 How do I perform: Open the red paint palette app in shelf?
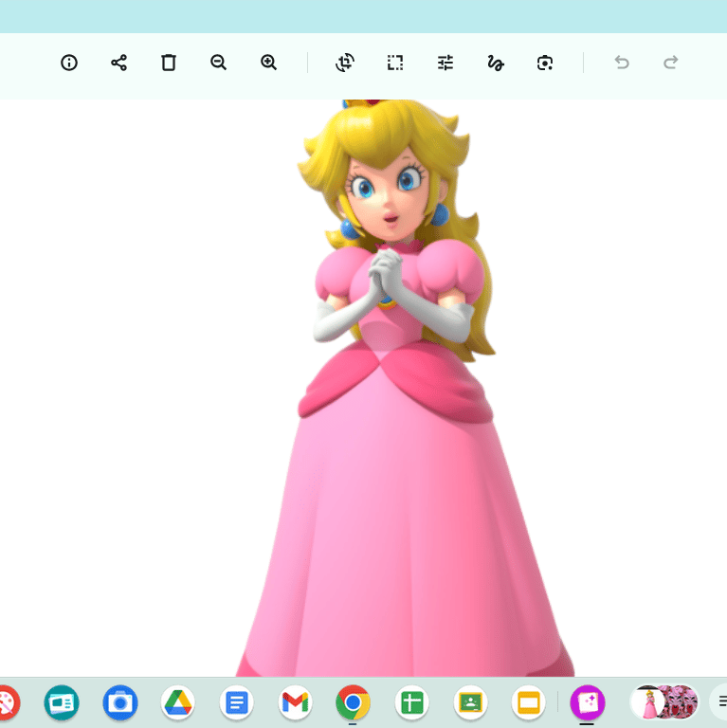(8, 703)
